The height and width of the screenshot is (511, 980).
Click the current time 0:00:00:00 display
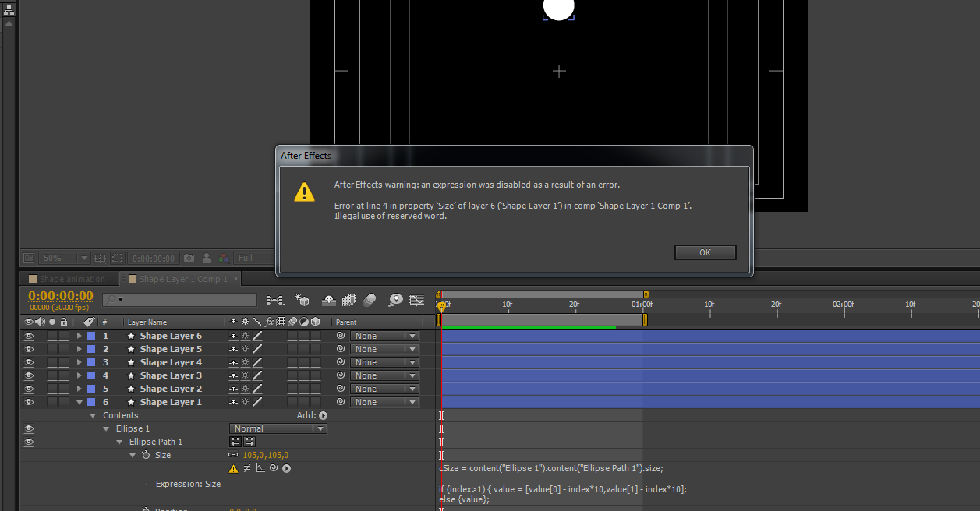(x=61, y=296)
